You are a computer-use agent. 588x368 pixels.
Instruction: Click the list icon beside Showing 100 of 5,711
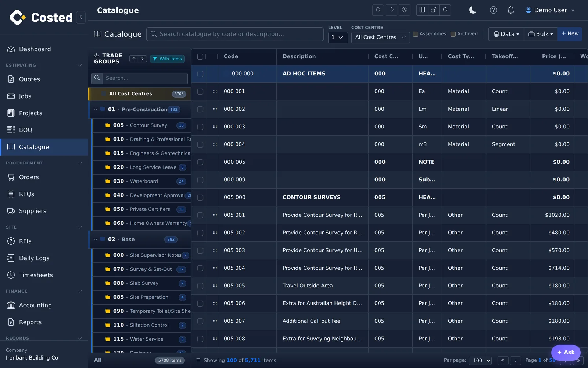[198, 360]
